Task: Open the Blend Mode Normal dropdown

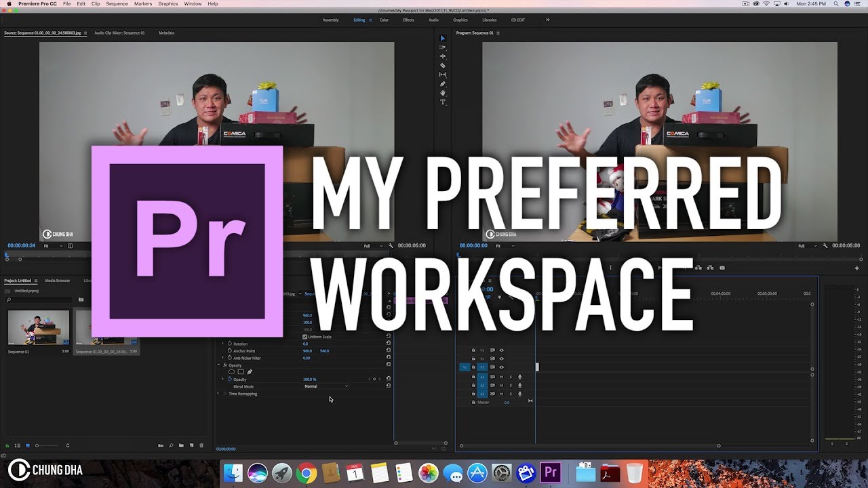Action: point(326,386)
